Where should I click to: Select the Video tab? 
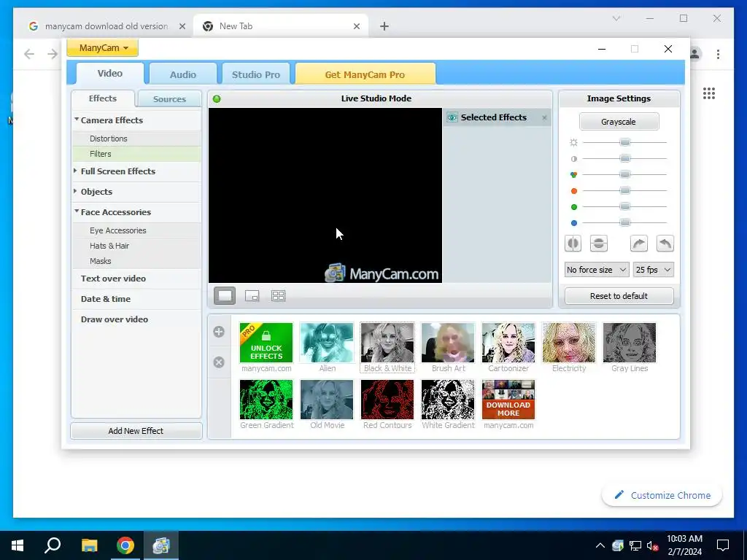tap(110, 74)
